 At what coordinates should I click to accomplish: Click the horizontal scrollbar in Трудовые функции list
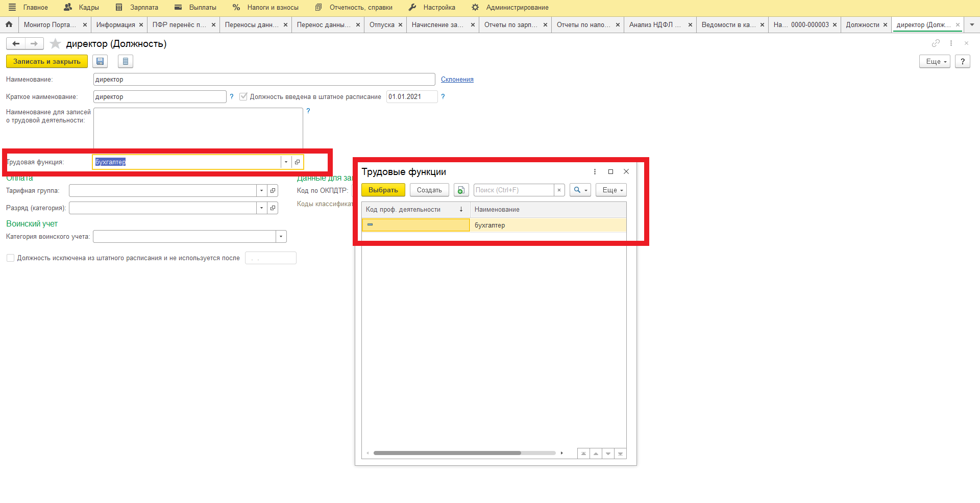pos(447,453)
